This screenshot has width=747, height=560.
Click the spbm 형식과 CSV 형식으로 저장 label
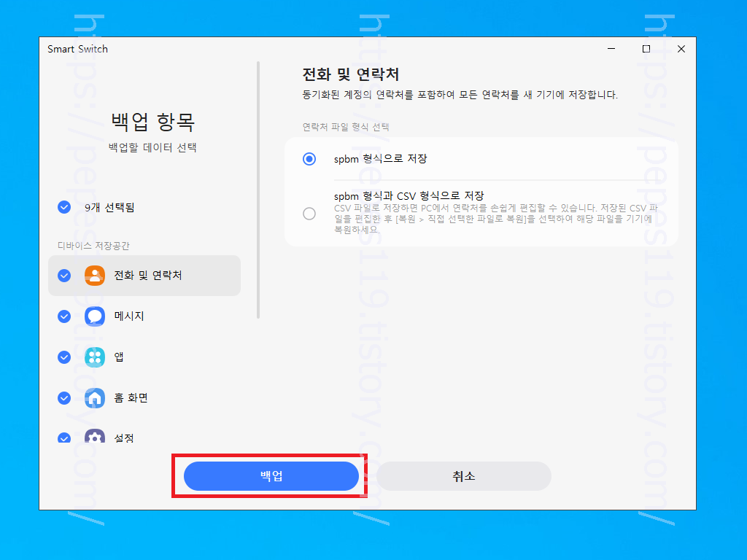(x=409, y=195)
